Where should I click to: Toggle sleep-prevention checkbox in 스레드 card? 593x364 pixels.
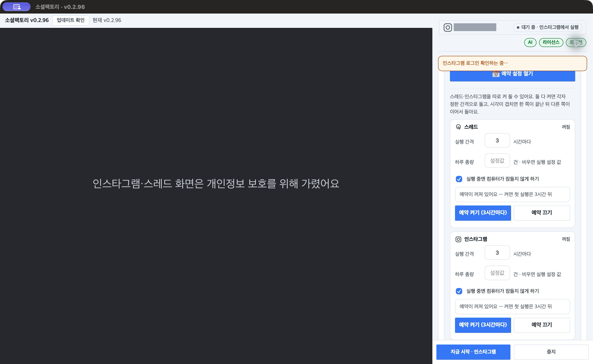pyautogui.click(x=459, y=179)
